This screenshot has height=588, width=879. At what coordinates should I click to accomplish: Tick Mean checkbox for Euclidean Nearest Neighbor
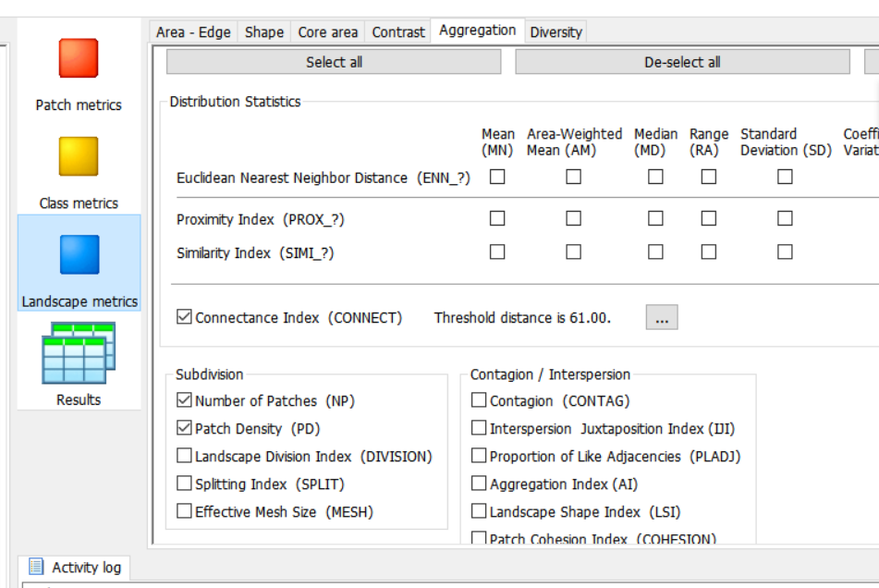coord(497,177)
